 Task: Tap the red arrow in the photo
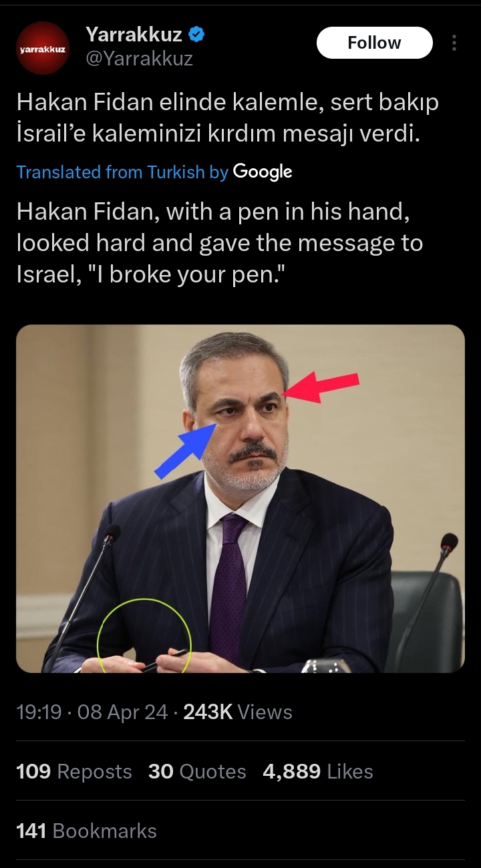click(x=321, y=387)
